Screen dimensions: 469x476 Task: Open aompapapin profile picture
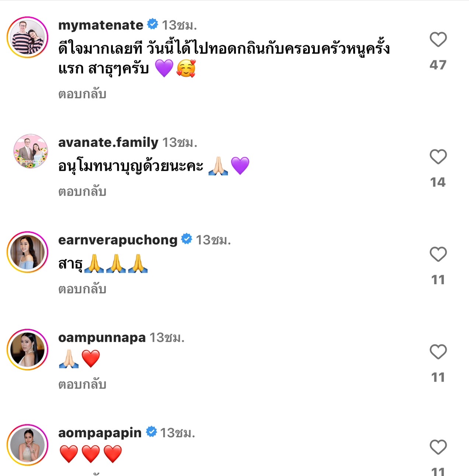point(28,445)
